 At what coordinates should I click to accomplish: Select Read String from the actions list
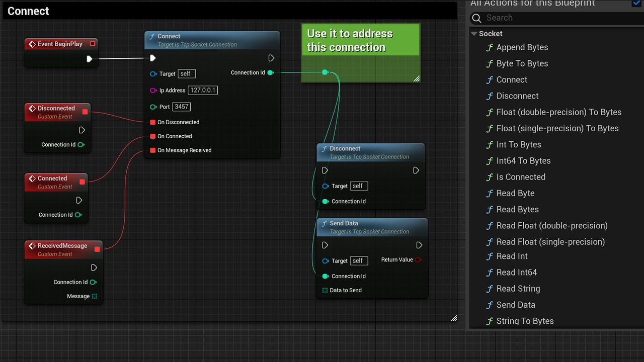(518, 289)
